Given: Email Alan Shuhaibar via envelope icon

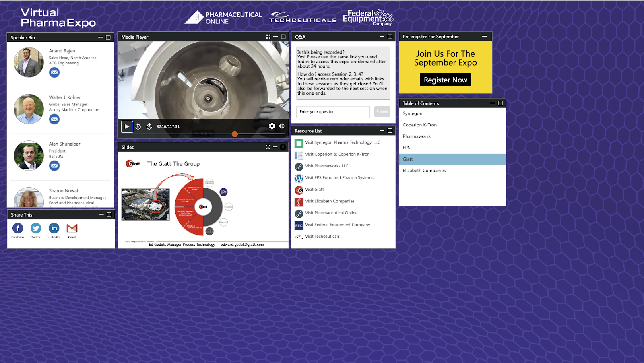Looking at the screenshot, I should coord(54,165).
